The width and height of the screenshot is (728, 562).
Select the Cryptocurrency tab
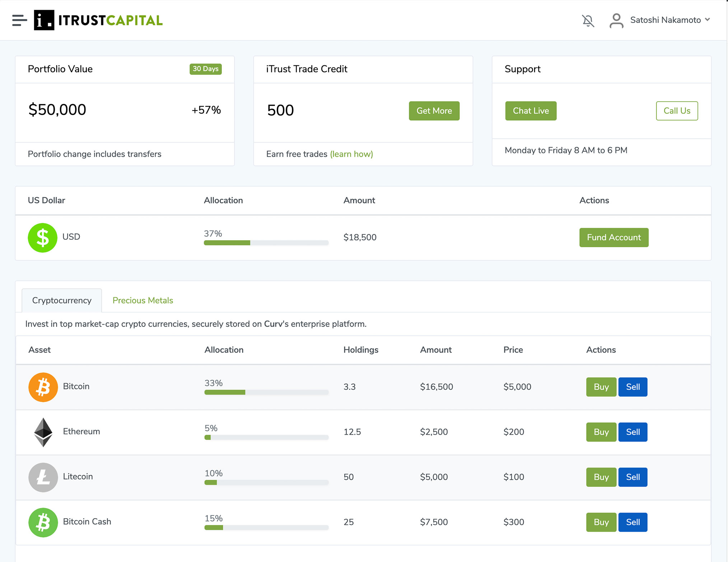[x=62, y=300]
